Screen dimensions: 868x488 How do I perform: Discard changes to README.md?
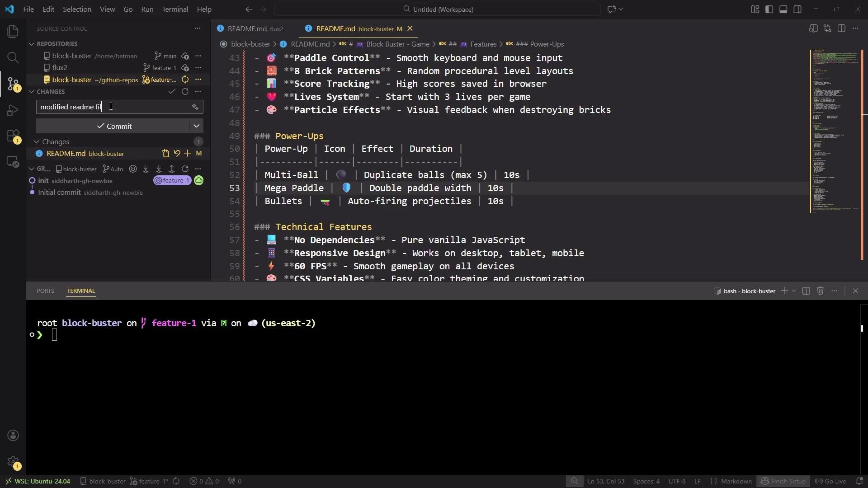pyautogui.click(x=177, y=154)
